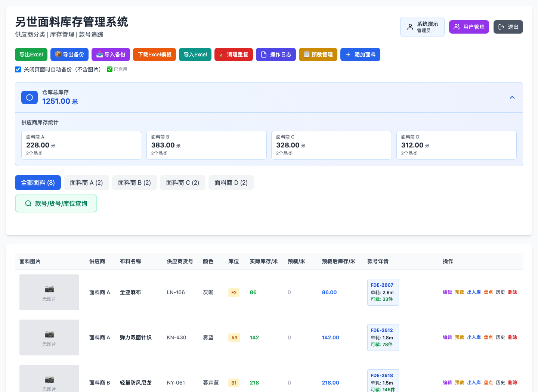
Task: Toggle auto-backup on page close checkbox
Action: (18, 69)
